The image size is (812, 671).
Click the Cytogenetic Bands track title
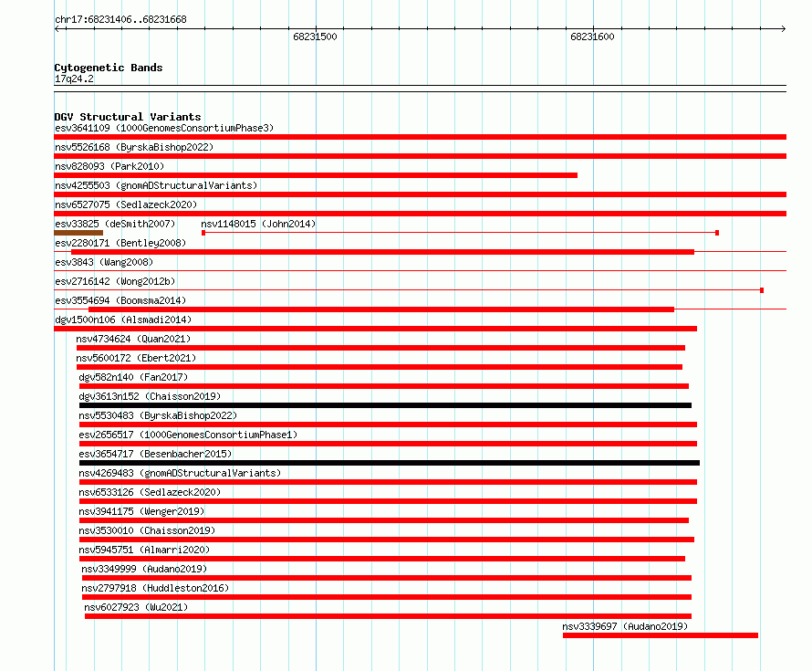click(109, 68)
